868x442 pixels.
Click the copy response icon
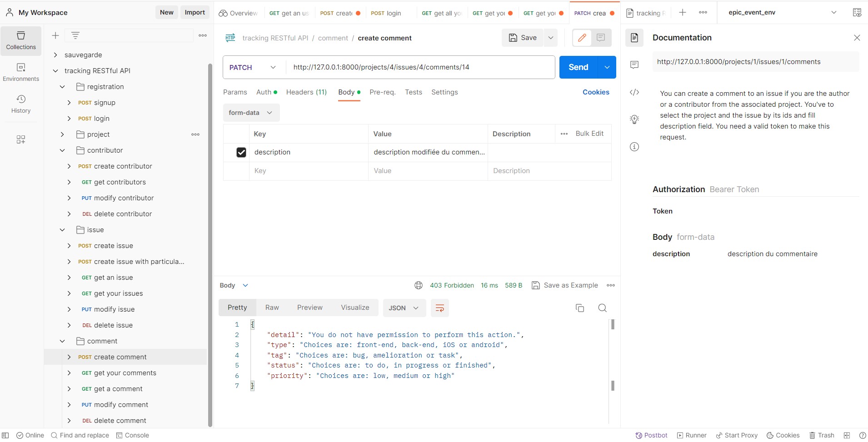580,308
